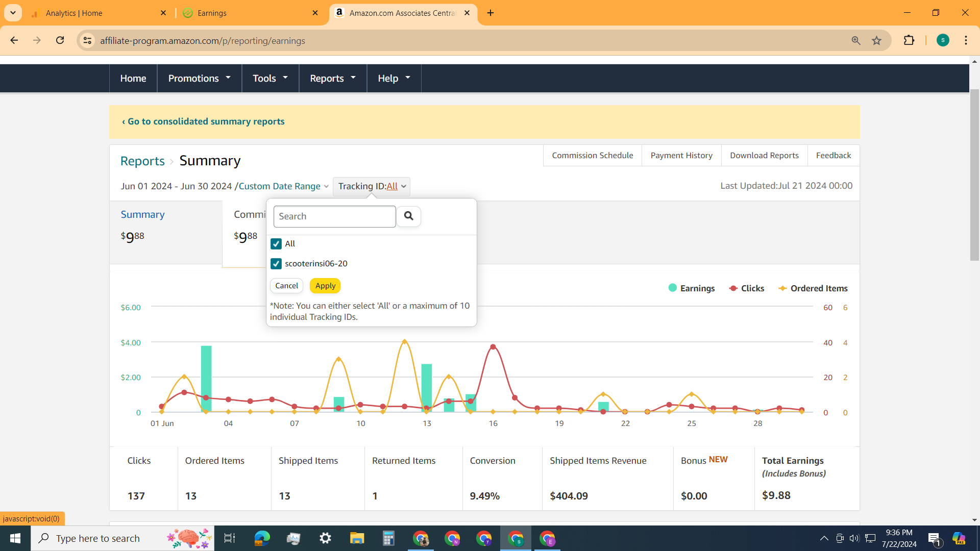Click the page vertical scrollbar thumb
This screenshot has height=551, width=980.
[x=974, y=174]
